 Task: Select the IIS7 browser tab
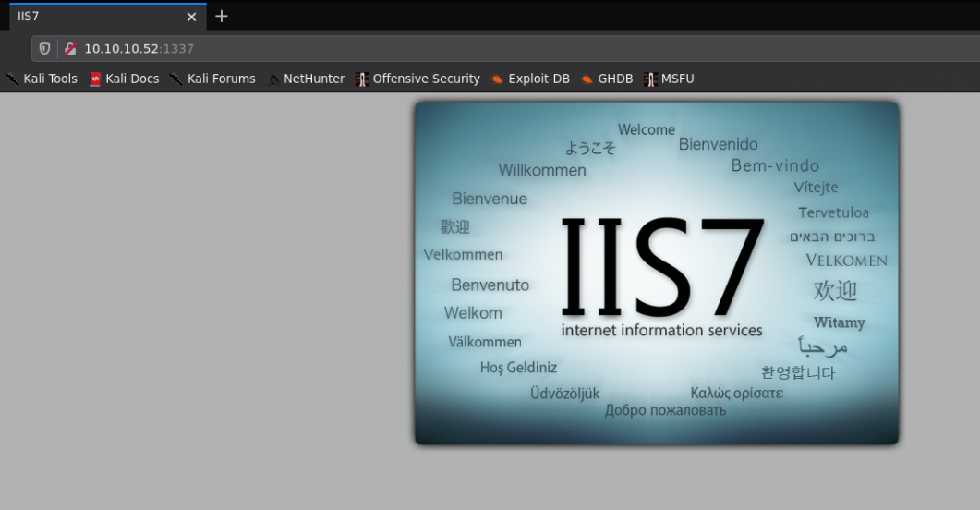pyautogui.click(x=107, y=17)
